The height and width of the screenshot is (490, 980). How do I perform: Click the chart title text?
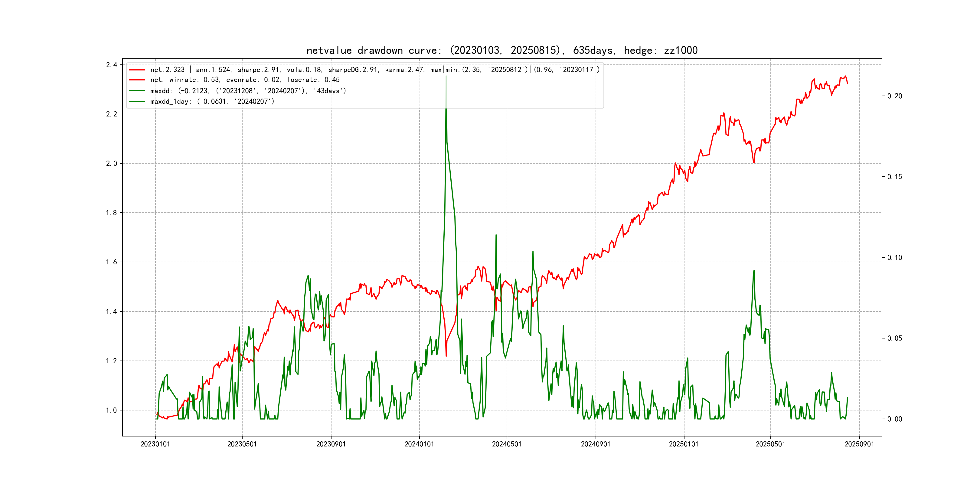(x=502, y=50)
